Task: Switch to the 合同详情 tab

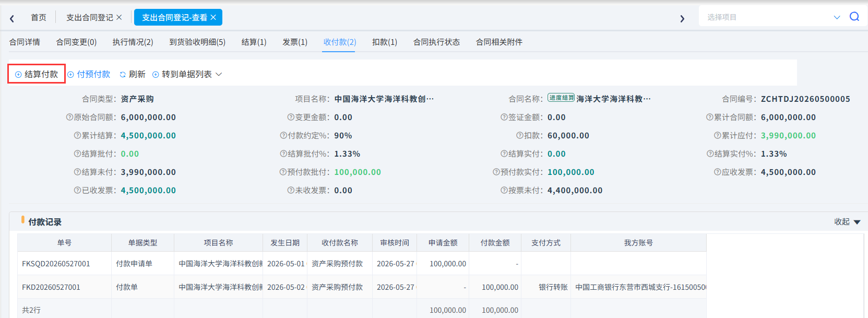Action: [25, 42]
